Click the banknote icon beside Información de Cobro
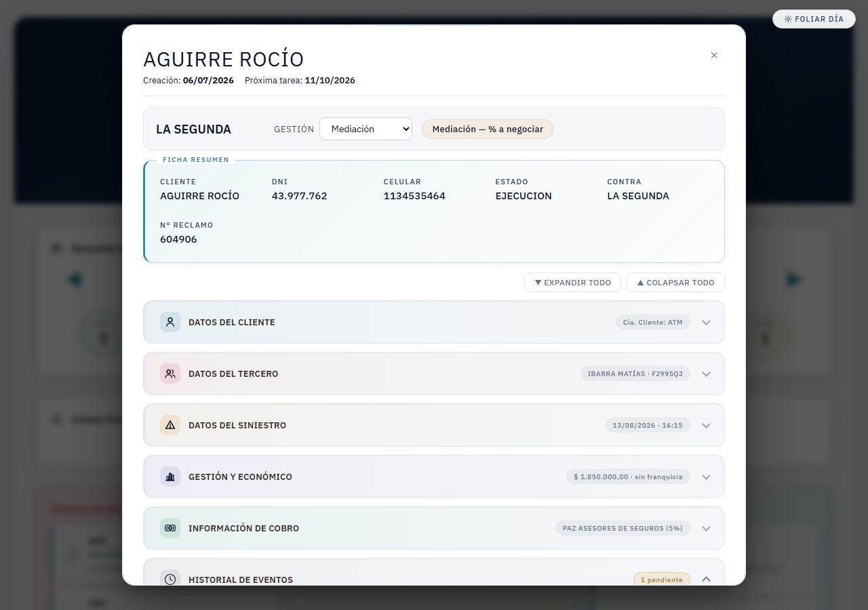 (x=170, y=528)
